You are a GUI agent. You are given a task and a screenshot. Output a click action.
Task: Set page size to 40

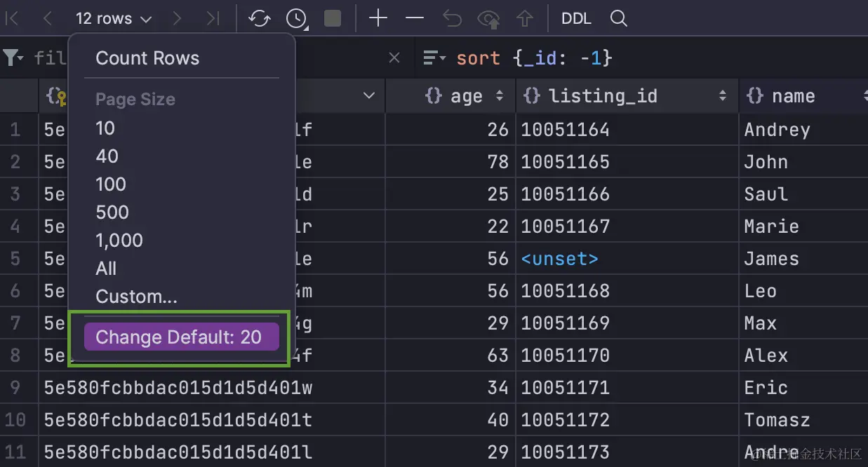pos(107,156)
